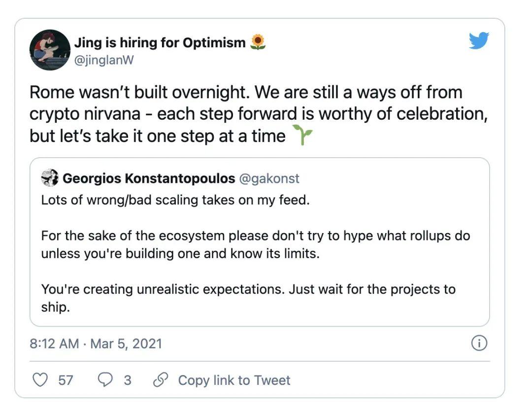Click the @jinglanW handle
The height and width of the screenshot is (409, 532).
104,60
